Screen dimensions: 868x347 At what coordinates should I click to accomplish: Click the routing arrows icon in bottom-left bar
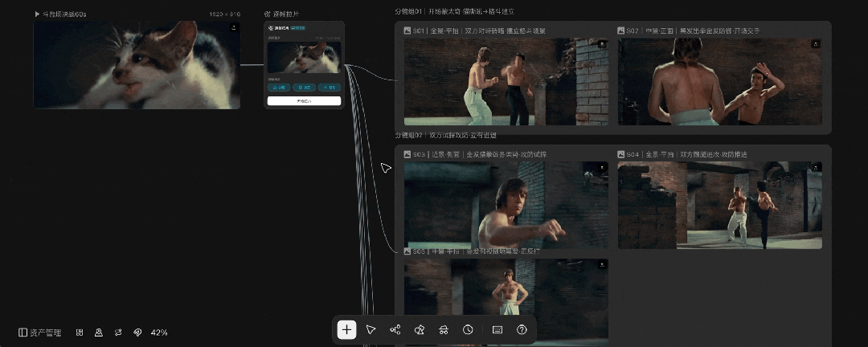click(x=118, y=333)
